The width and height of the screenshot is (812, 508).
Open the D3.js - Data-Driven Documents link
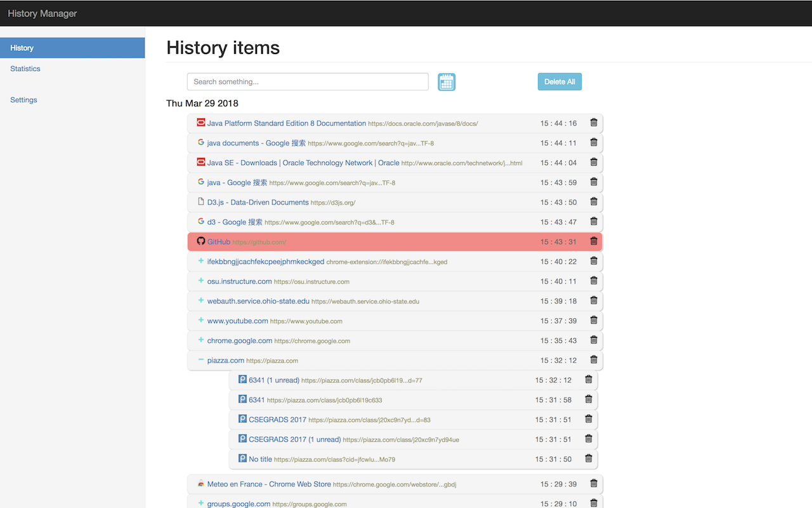(258, 202)
